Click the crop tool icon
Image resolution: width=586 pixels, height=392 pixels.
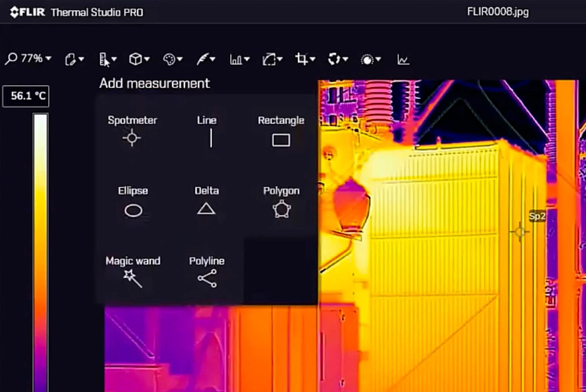(x=302, y=59)
